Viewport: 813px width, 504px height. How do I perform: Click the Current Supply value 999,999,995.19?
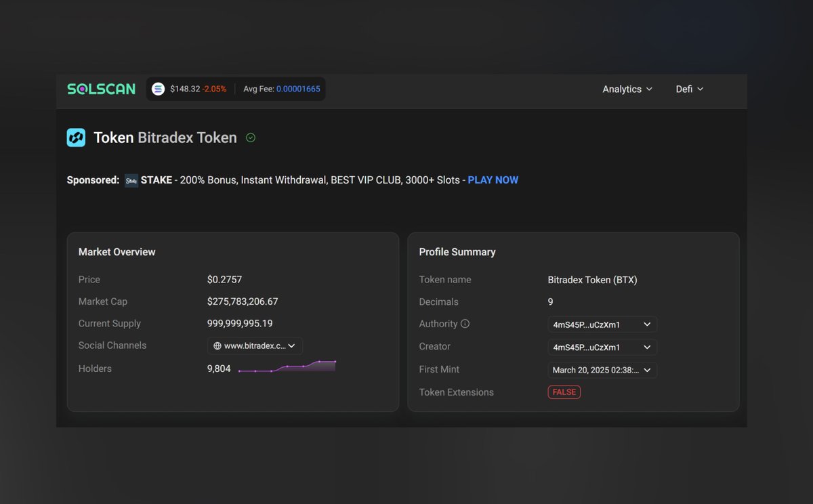coord(240,324)
